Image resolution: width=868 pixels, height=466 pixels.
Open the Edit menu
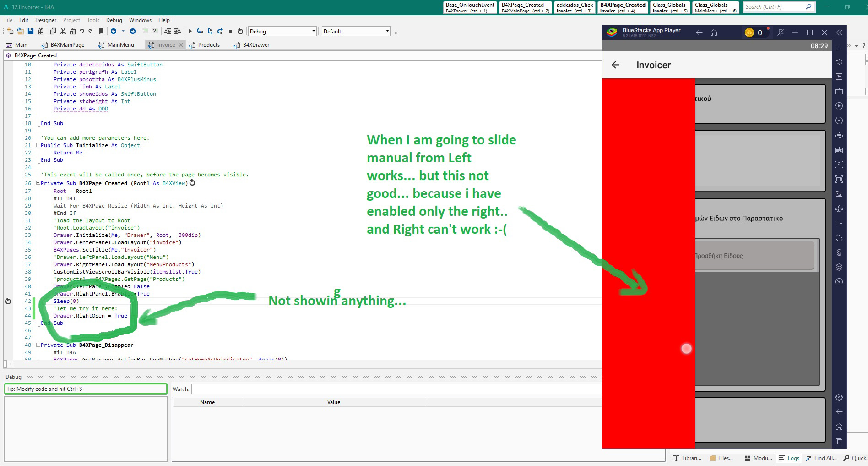[x=24, y=20]
